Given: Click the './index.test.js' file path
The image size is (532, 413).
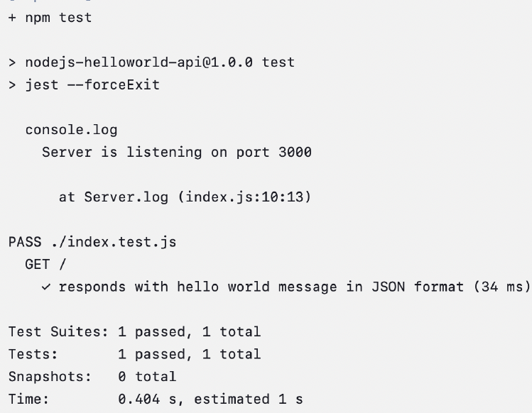Looking at the screenshot, I should click(x=114, y=242).
